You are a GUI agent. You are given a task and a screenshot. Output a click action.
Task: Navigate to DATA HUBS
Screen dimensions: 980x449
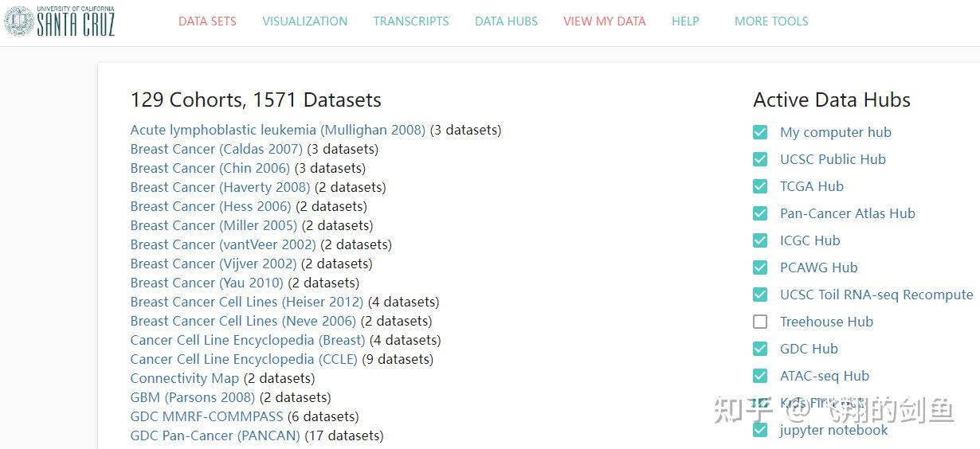[506, 21]
